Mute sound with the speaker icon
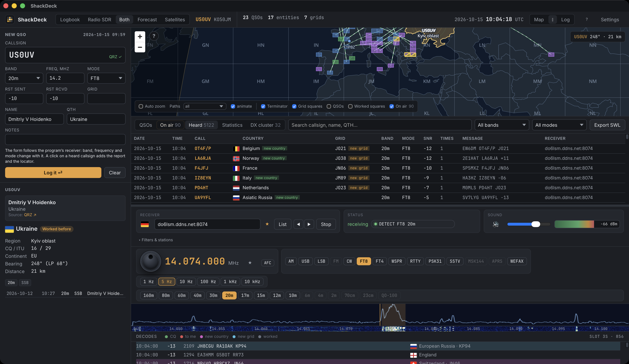This screenshot has height=364, width=629. (x=496, y=224)
